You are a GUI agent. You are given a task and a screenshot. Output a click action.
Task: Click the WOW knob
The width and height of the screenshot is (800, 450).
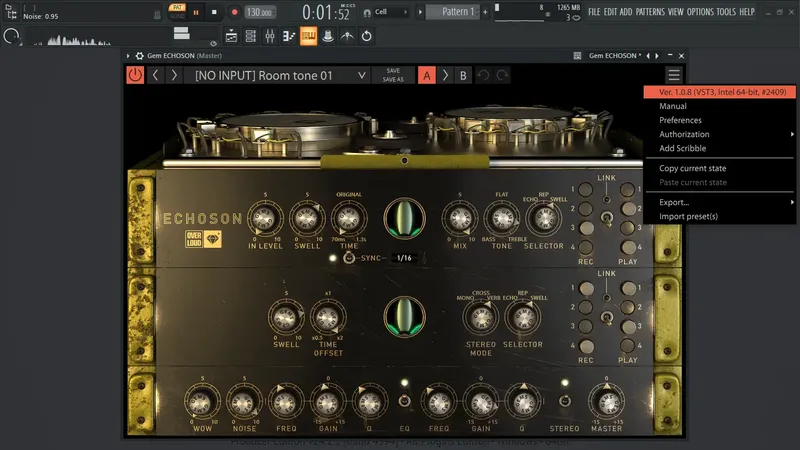click(x=202, y=402)
